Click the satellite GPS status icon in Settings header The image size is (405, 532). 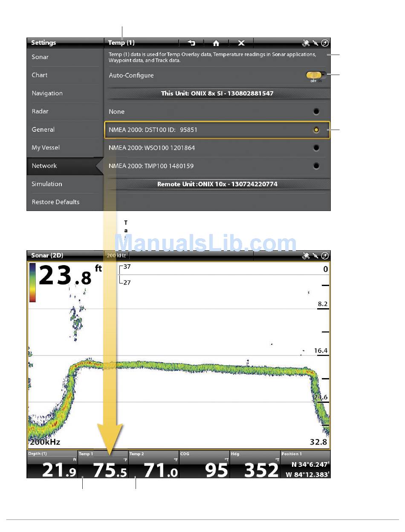coord(306,43)
